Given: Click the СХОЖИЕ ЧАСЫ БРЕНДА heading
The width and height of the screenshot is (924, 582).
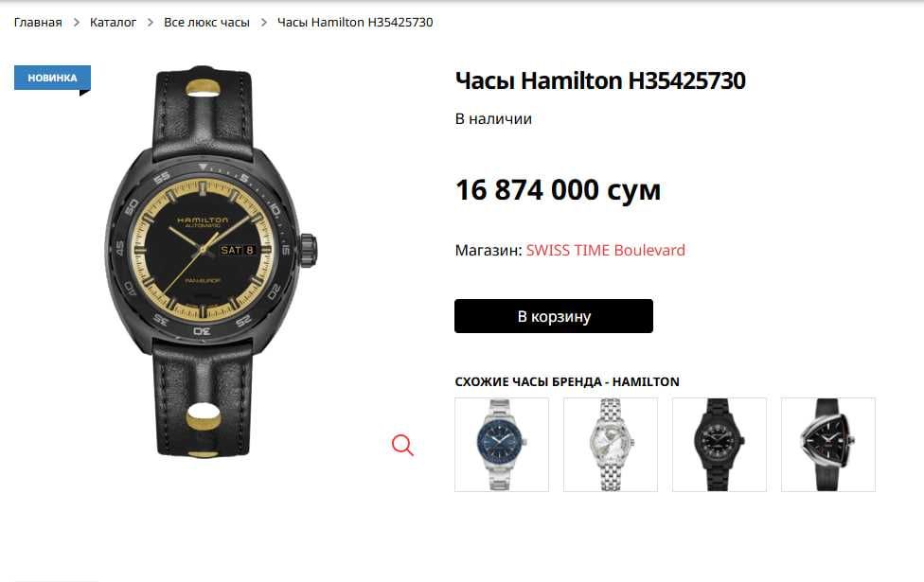Looking at the screenshot, I should click(567, 381).
